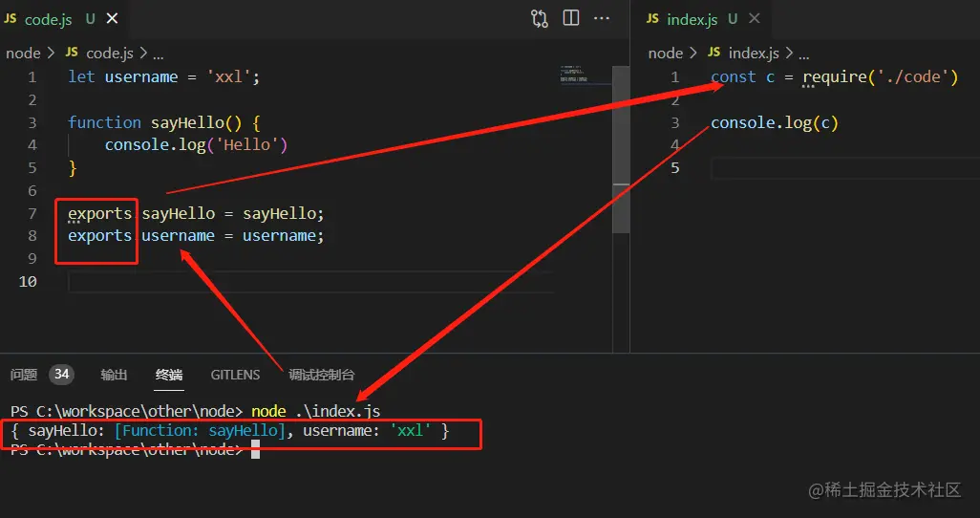Click 'node .\index.js' command in terminal
The width and height of the screenshot is (980, 518).
(x=315, y=411)
